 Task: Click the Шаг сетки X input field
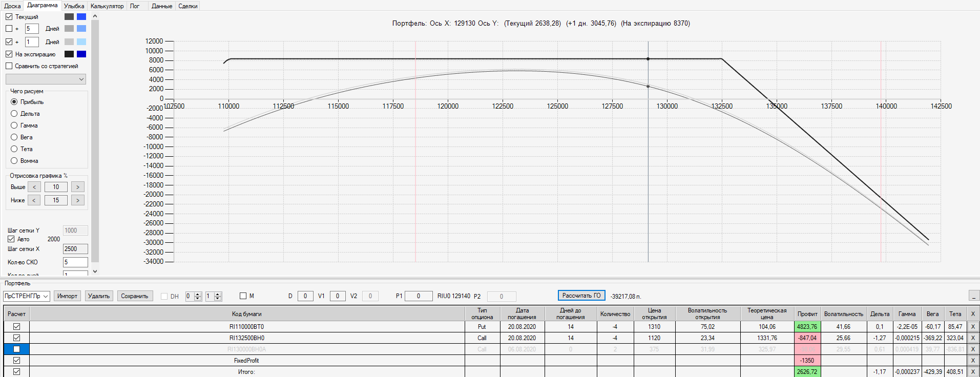[75, 249]
